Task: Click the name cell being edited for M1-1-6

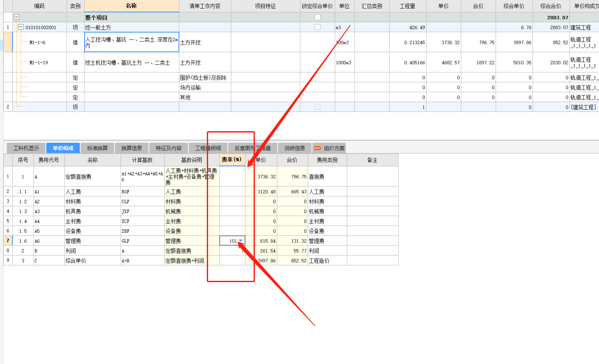Action: click(132, 42)
